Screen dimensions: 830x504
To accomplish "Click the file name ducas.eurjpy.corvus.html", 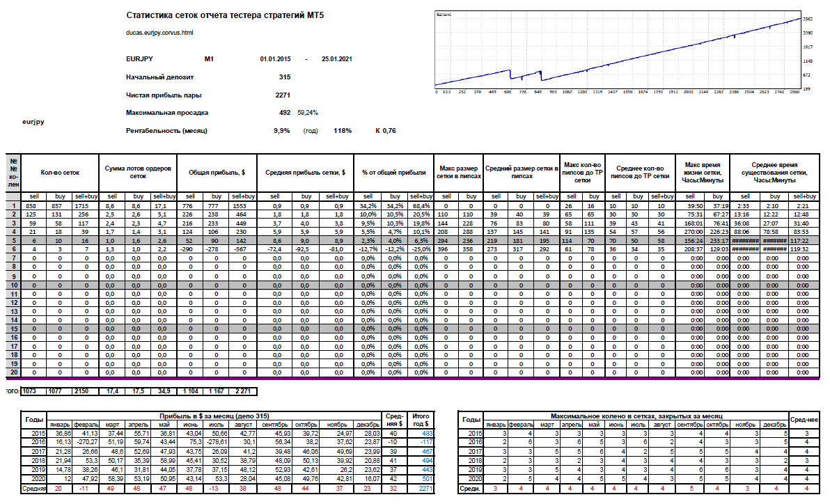I will (159, 33).
